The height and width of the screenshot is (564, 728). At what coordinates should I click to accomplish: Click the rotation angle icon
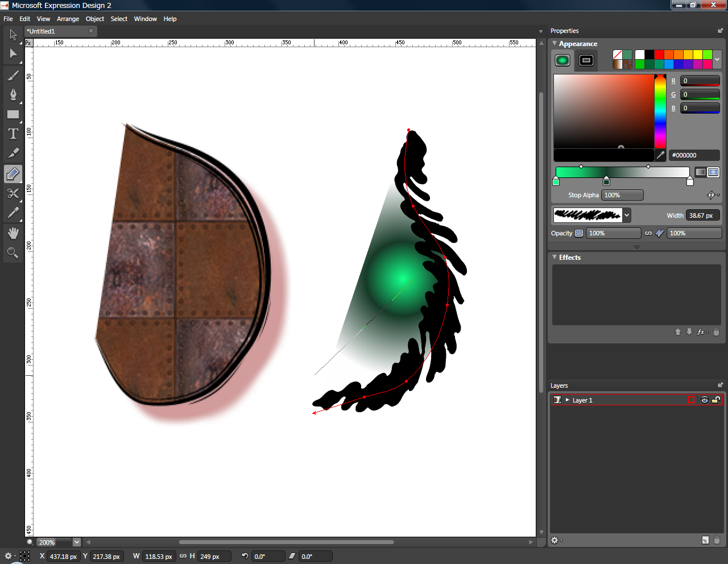click(245, 556)
